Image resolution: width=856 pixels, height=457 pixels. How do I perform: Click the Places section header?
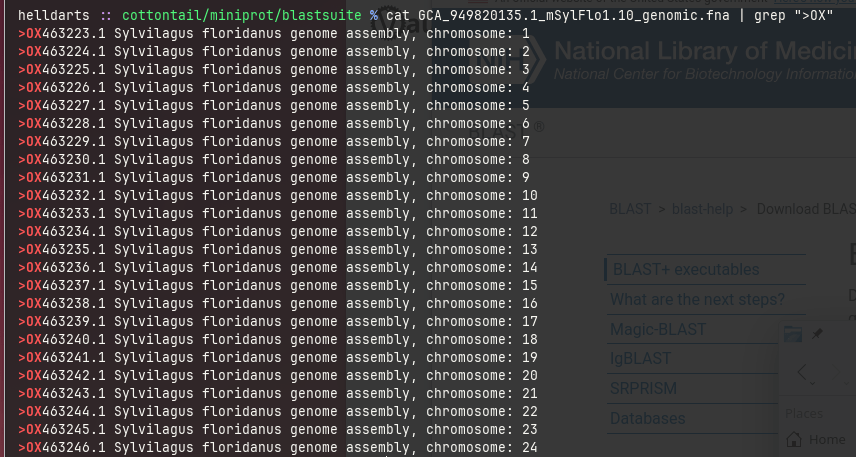click(804, 413)
